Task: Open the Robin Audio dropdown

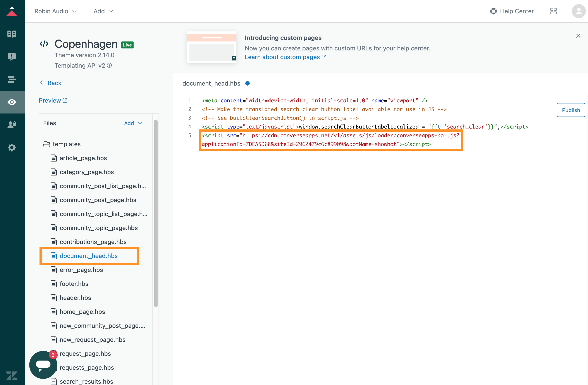Action: (55, 11)
